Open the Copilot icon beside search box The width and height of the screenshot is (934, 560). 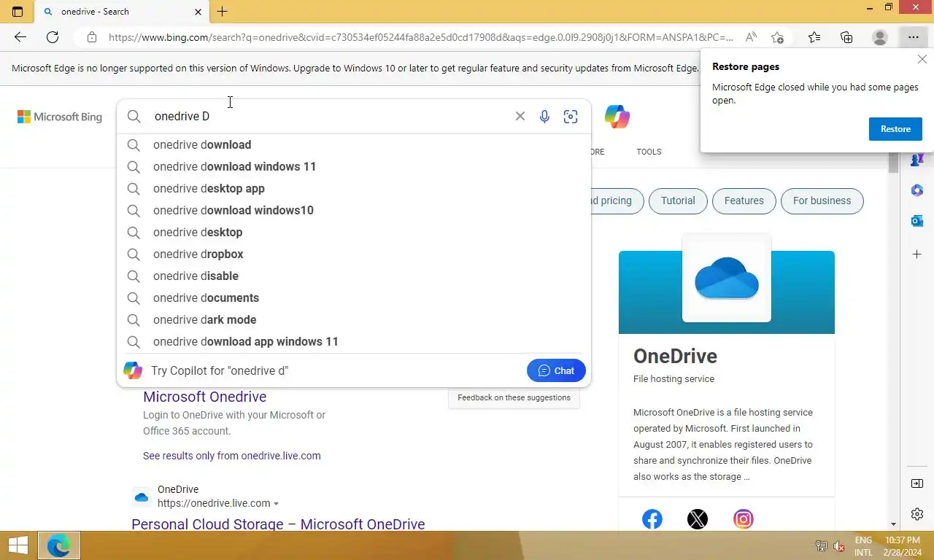tap(617, 117)
